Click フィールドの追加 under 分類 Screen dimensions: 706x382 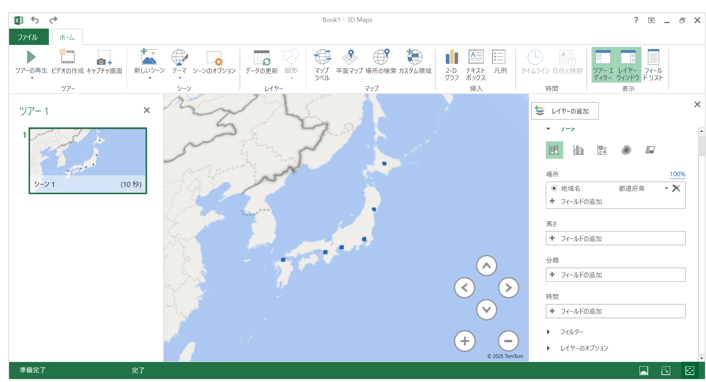pos(615,275)
